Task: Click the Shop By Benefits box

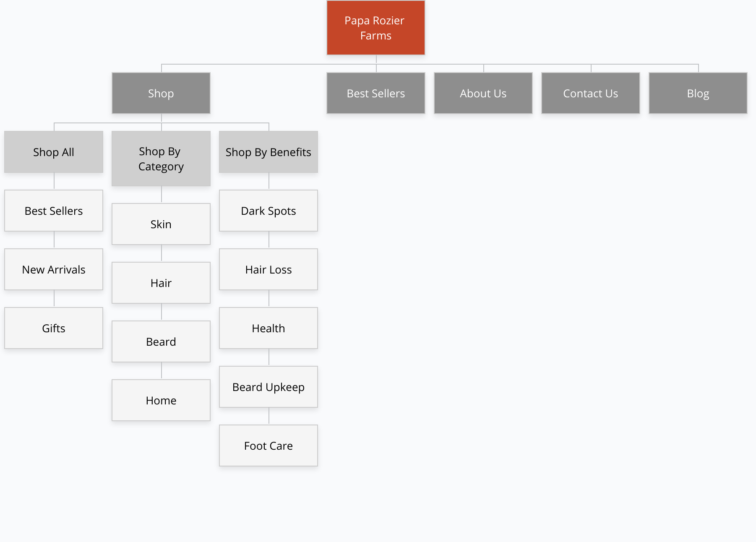Action: click(269, 152)
